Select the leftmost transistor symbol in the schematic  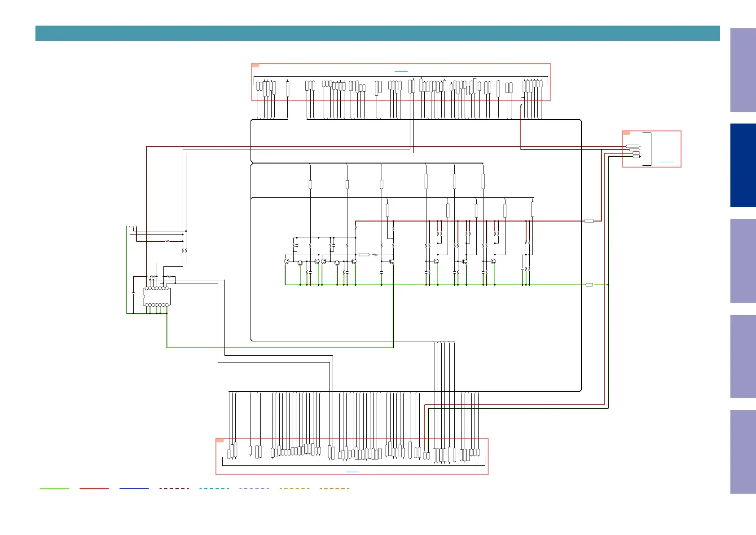tap(286, 261)
